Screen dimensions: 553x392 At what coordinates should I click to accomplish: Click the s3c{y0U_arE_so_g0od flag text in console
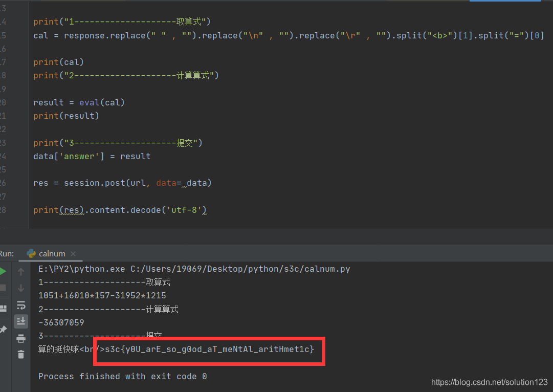point(210,350)
